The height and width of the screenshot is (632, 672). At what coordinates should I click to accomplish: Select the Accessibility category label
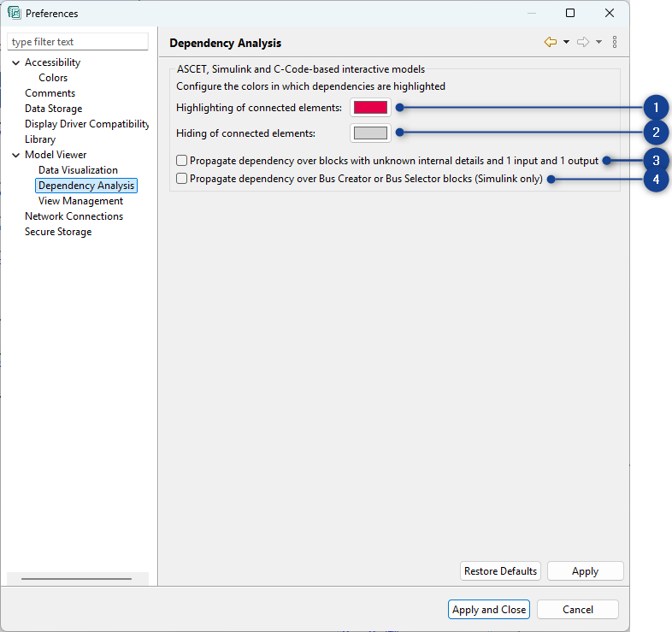(x=52, y=62)
